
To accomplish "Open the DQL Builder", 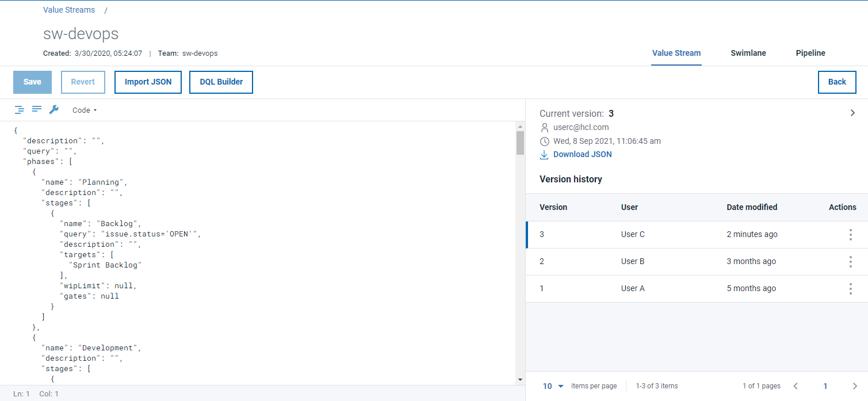I will click(221, 82).
